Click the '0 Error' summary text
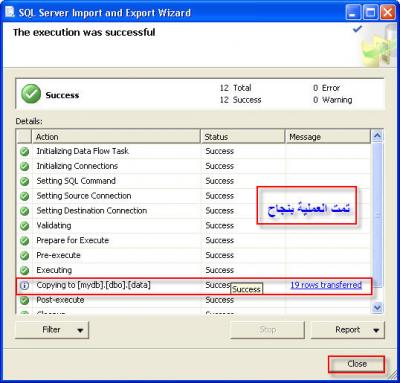The image size is (400, 383). click(x=326, y=88)
